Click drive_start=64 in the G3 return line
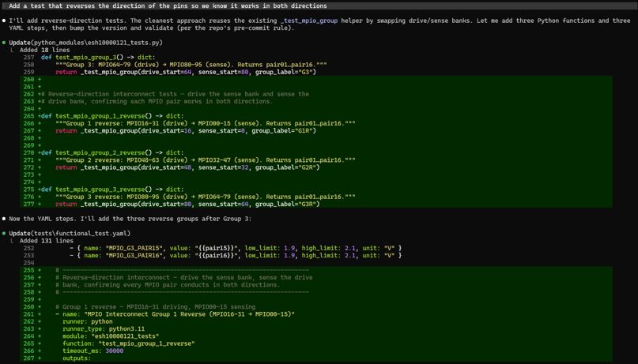The width and height of the screenshot is (638, 364). click(x=165, y=72)
